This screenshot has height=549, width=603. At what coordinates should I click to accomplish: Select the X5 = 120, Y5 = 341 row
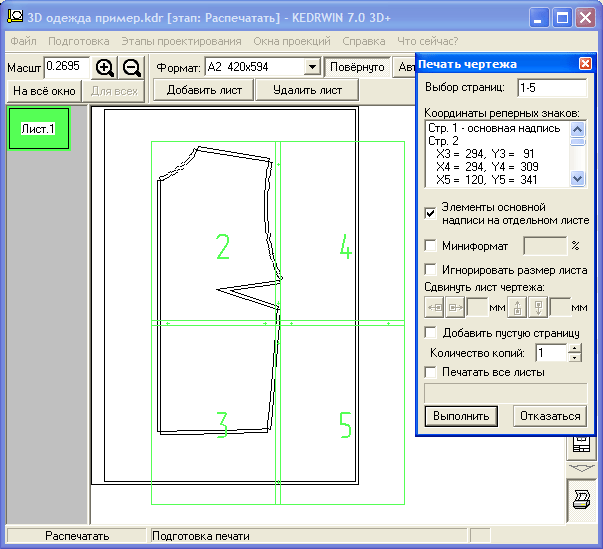click(x=486, y=180)
